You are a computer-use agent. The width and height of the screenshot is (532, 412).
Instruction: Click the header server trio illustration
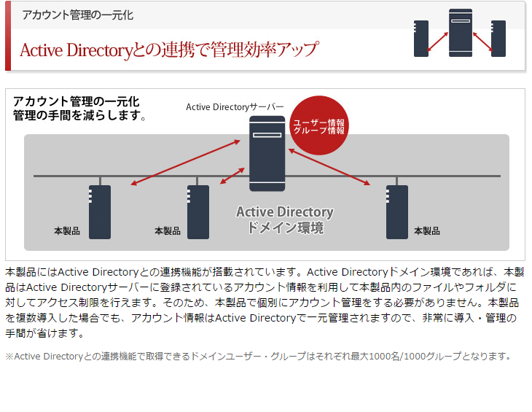[x=460, y=33]
